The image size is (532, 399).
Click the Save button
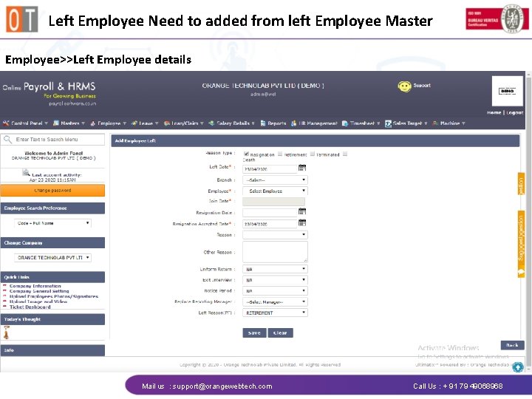click(254, 332)
